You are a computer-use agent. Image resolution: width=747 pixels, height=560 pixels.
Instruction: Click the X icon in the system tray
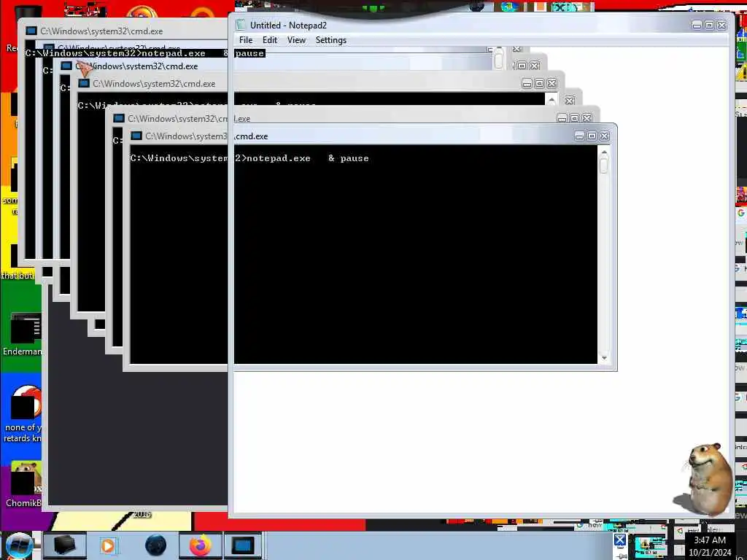point(619,540)
